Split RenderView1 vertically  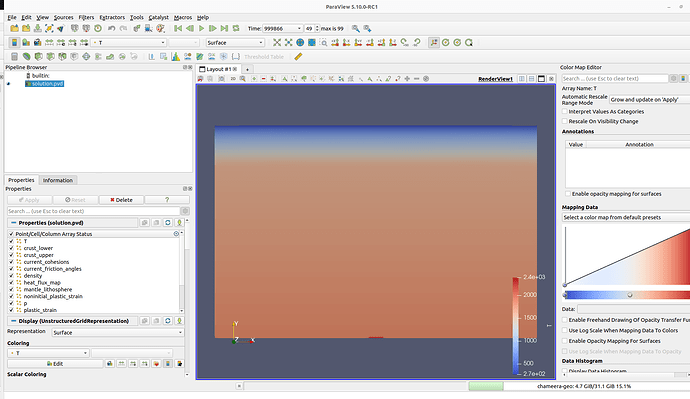point(532,79)
